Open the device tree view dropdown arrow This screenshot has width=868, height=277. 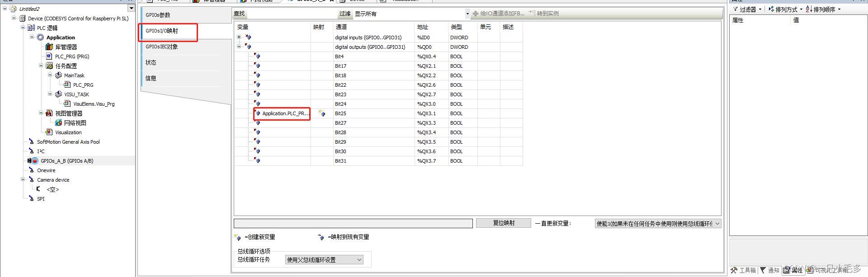(x=131, y=9)
